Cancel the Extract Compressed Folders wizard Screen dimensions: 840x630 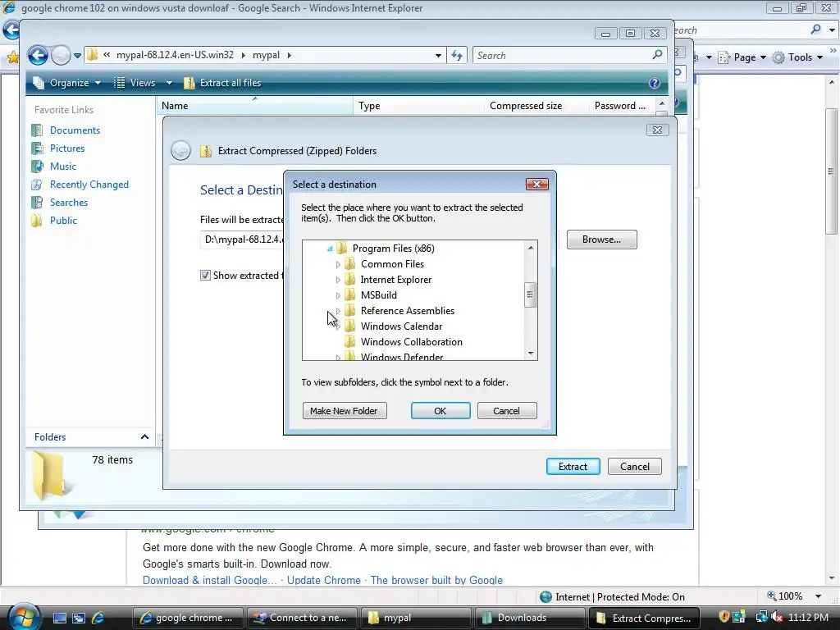coord(635,467)
